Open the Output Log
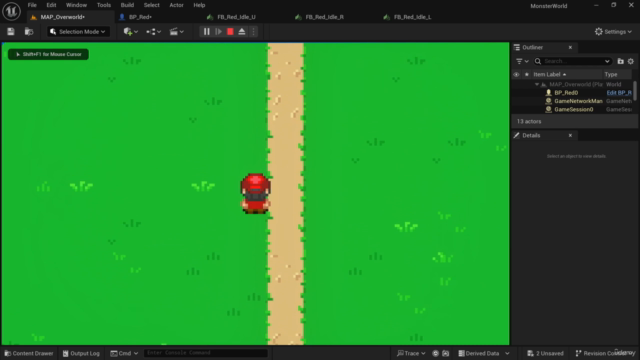Image resolution: width=640 pixels, height=360 pixels. (x=81, y=353)
